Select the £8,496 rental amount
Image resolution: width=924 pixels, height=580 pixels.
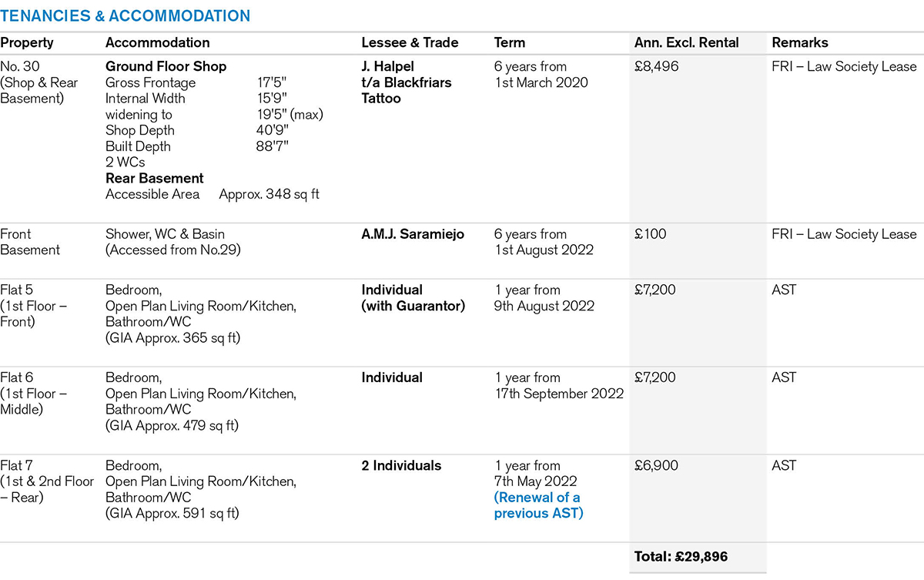coord(656,67)
